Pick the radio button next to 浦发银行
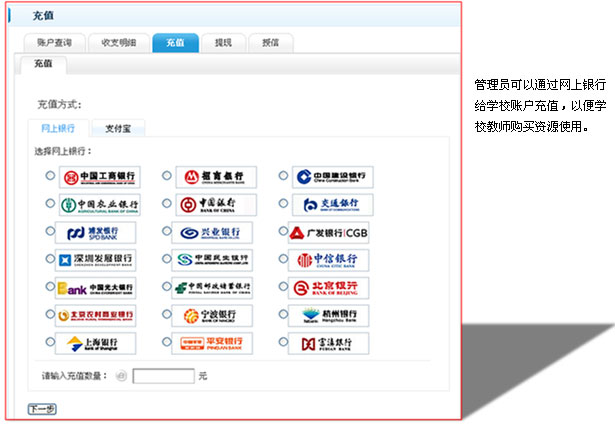Screen dimensions: 615x425 coord(50,231)
